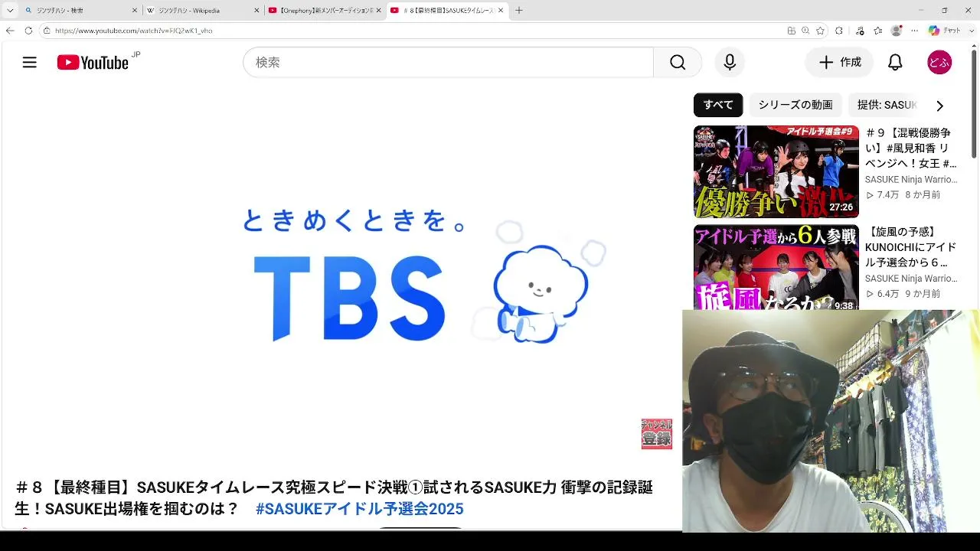Open browser extensions puzzle icon

(x=839, y=31)
